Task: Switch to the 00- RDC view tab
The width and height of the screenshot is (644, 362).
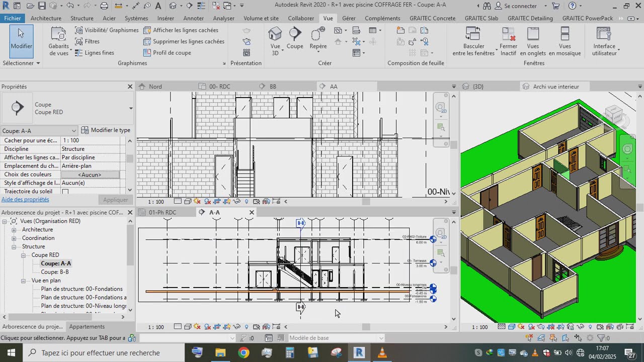Action: [219, 86]
